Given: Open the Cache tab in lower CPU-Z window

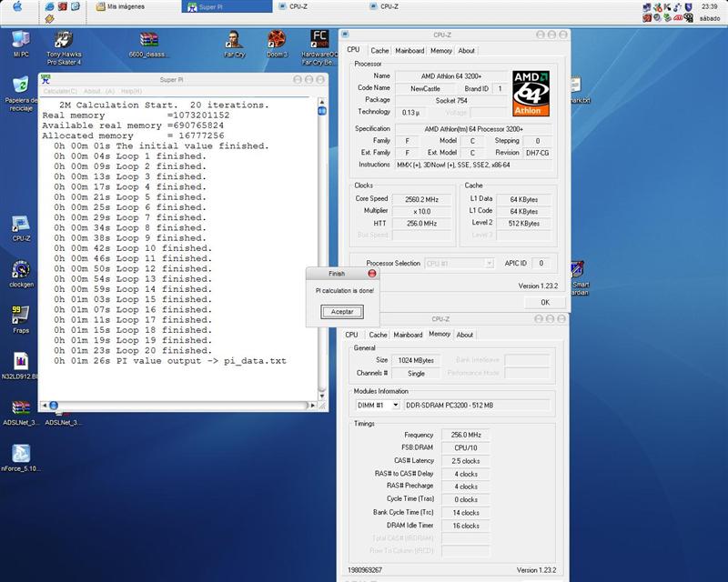Looking at the screenshot, I should 379,335.
